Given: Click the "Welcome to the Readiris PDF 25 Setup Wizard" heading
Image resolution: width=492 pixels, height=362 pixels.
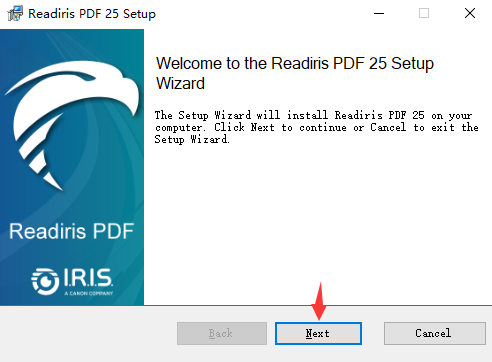Looking at the screenshot, I should click(295, 73).
